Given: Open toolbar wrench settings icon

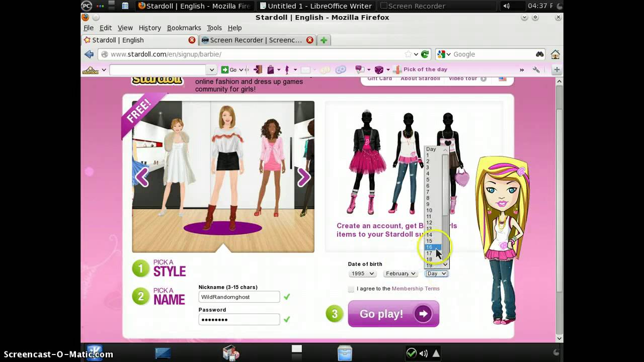Looking at the screenshot, I should [x=536, y=70].
